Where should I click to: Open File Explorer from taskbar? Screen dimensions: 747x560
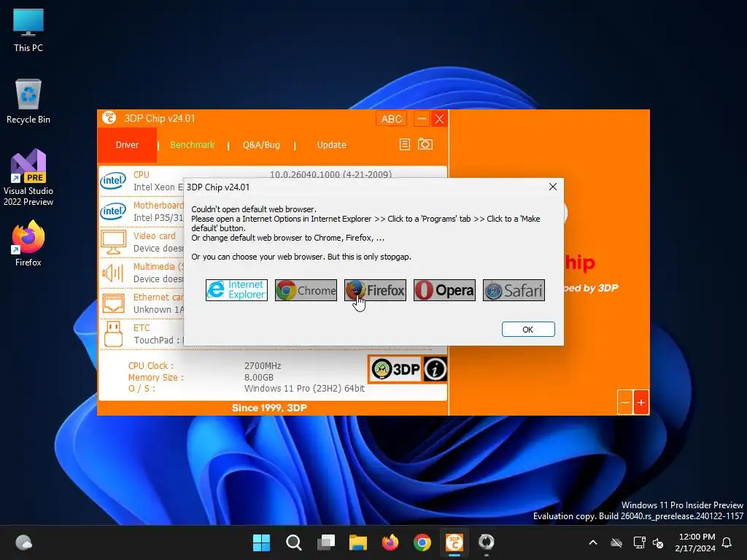pos(357,542)
